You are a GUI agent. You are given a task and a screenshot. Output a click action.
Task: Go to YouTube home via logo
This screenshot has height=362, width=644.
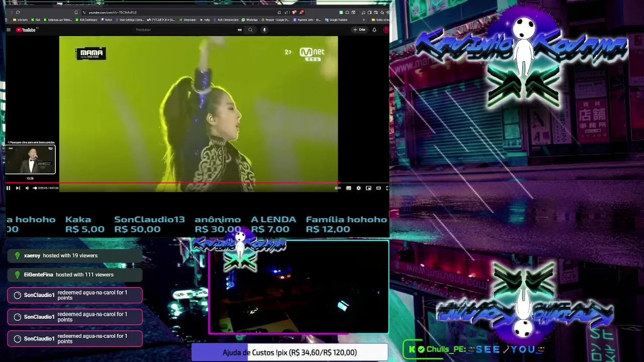[x=26, y=30]
